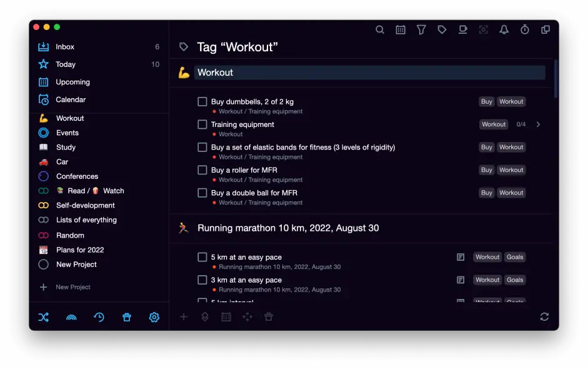The height and width of the screenshot is (369, 588).
Task: Open the filter funnel icon
Action: (421, 29)
